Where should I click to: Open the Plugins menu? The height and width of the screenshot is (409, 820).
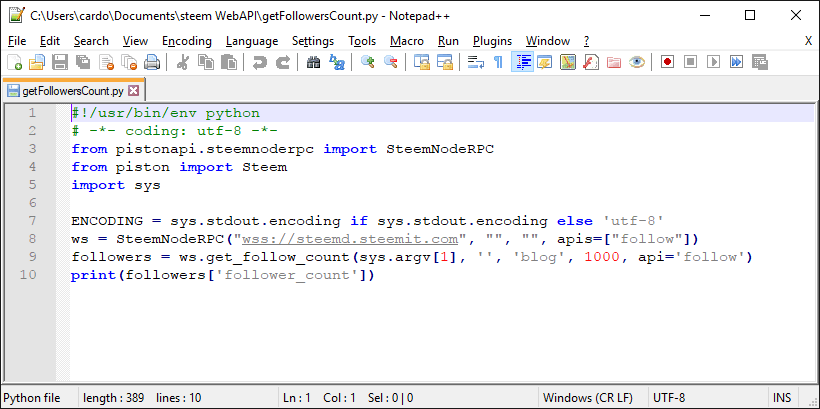pos(492,41)
